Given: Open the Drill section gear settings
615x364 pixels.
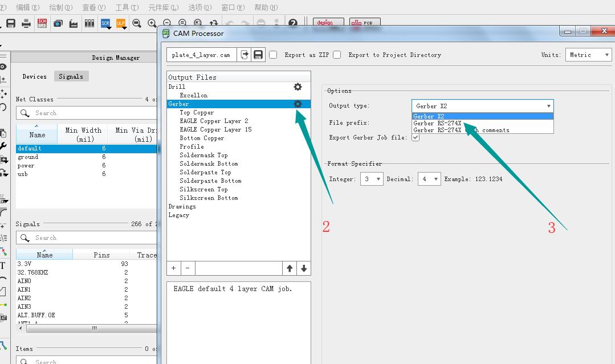Looking at the screenshot, I should click(x=297, y=87).
